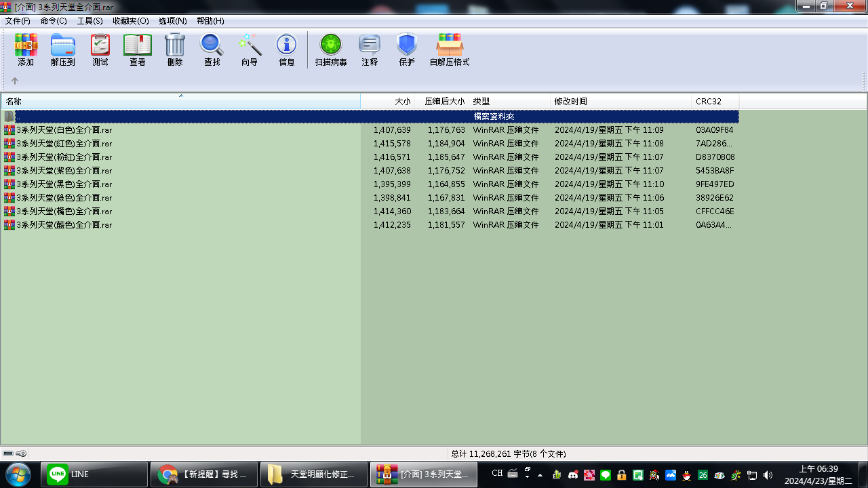Screen dimensions: 868x488
Task: Open the 收藏夹(O) menu
Action: point(131,21)
